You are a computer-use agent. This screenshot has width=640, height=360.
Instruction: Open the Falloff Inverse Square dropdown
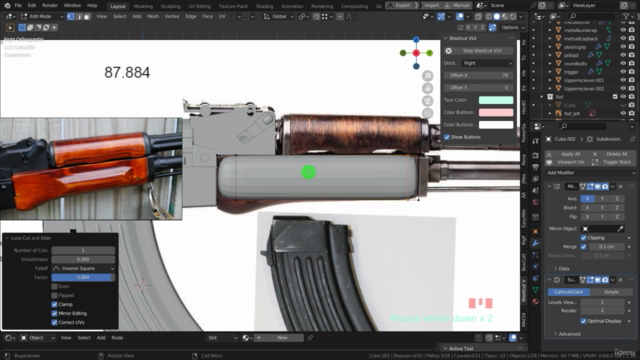click(x=83, y=269)
